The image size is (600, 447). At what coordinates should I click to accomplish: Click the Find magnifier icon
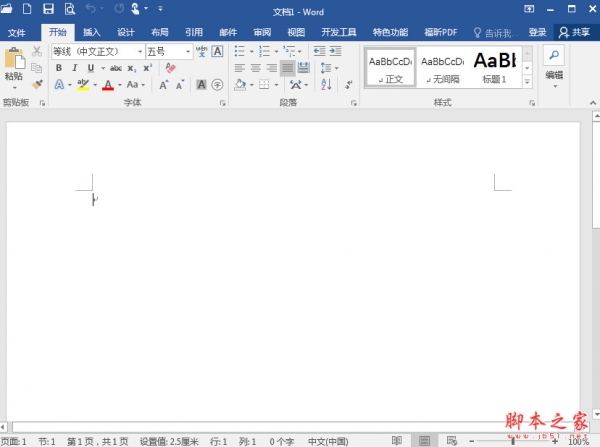click(554, 55)
